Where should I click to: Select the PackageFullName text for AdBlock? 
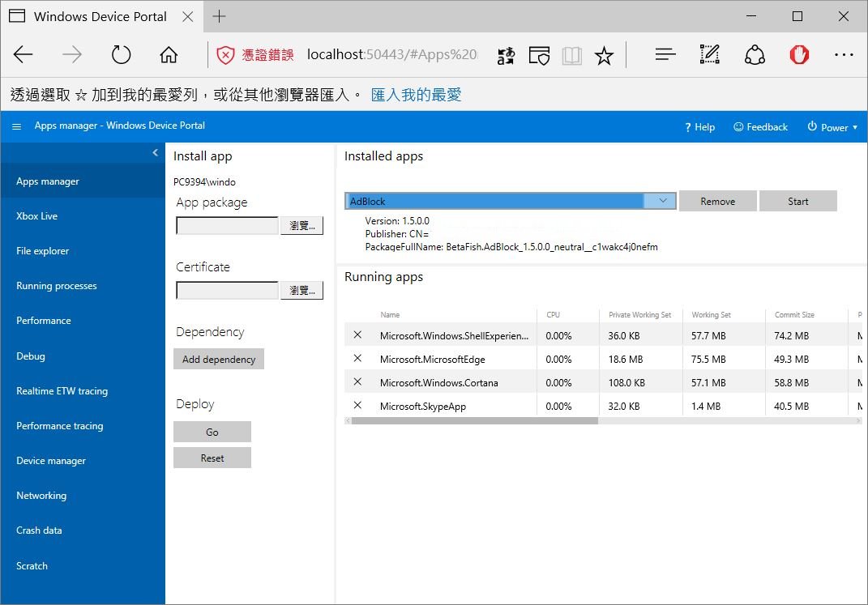[511, 247]
